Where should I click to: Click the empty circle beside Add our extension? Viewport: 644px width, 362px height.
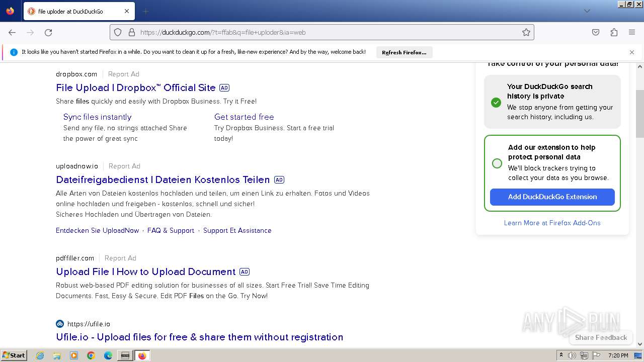pos(497,163)
